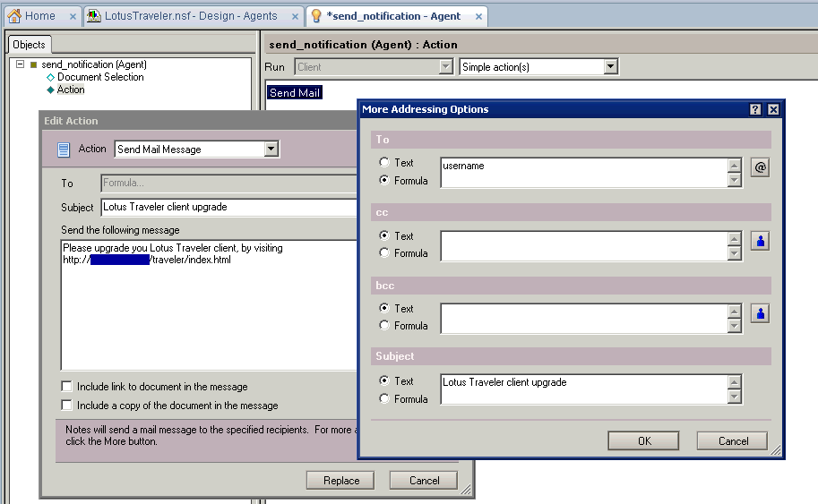
Task: Select Text option for Subject
Action: point(384,380)
